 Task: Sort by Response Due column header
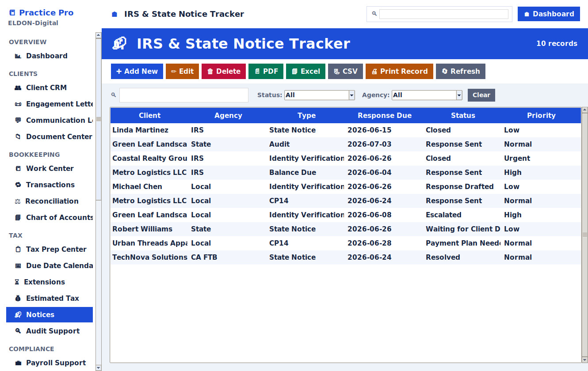click(x=385, y=116)
